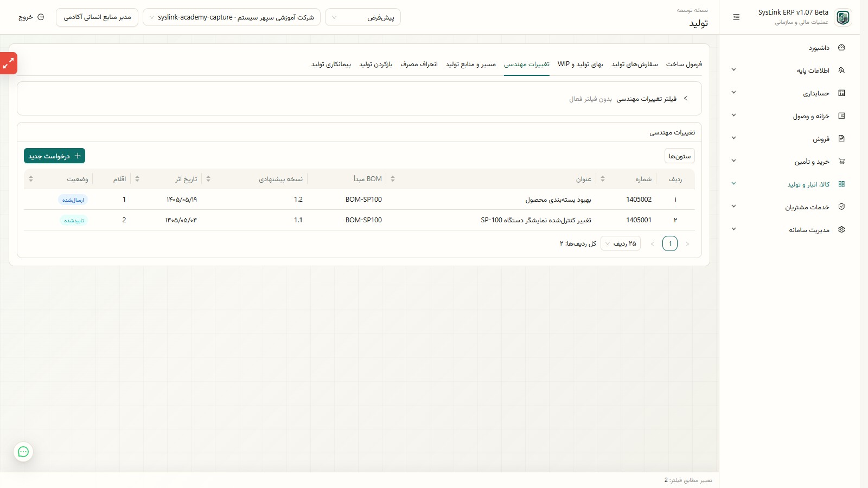Click the SysLink ERP logo icon
868x488 pixels.
[843, 17]
